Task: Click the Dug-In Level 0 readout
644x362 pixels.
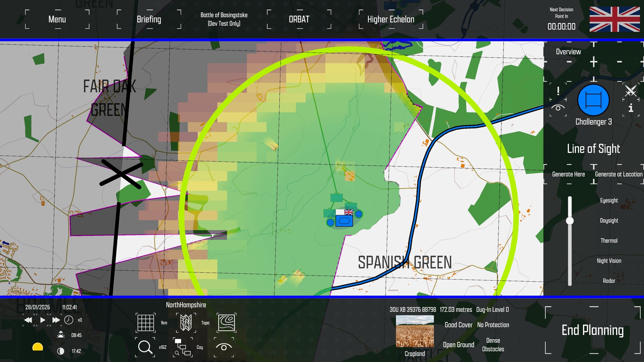Action: click(x=492, y=310)
